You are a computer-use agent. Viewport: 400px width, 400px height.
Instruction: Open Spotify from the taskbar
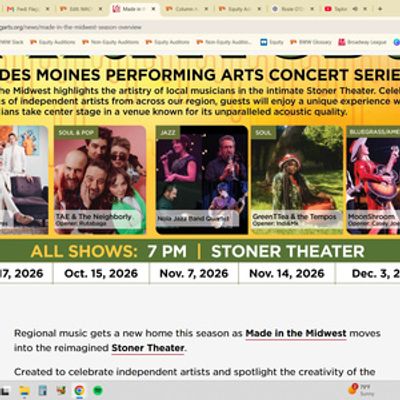98,390
